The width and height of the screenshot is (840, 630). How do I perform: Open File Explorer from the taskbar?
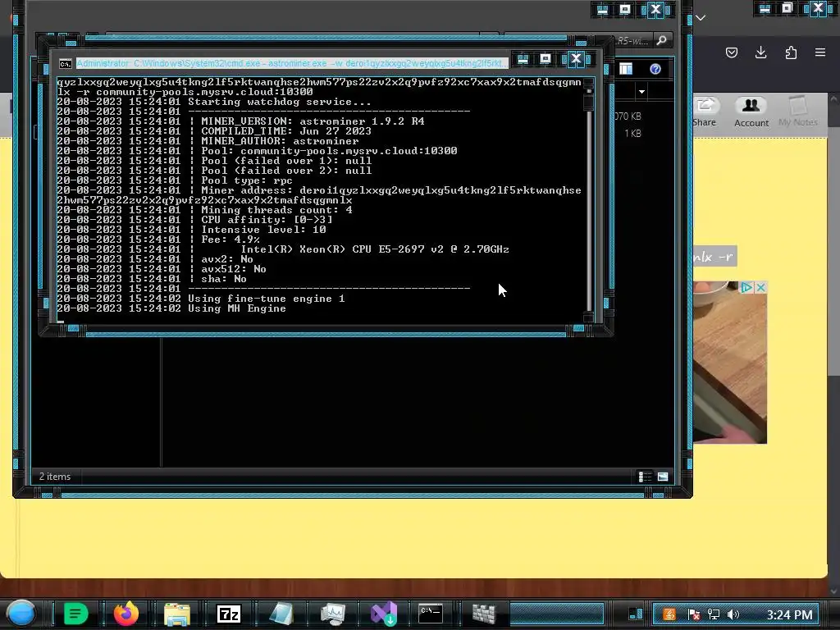[177, 614]
